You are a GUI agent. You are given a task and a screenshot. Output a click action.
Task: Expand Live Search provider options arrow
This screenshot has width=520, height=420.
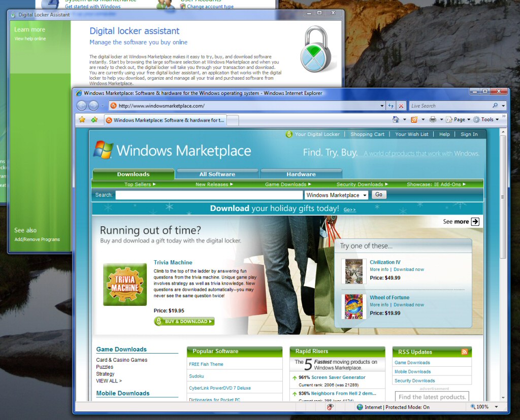[503, 106]
